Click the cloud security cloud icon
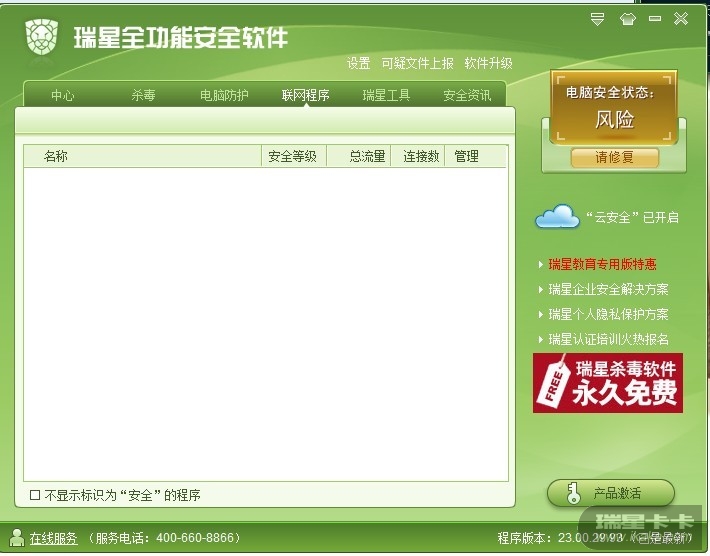Viewport: 710px width, 556px height. (557, 216)
